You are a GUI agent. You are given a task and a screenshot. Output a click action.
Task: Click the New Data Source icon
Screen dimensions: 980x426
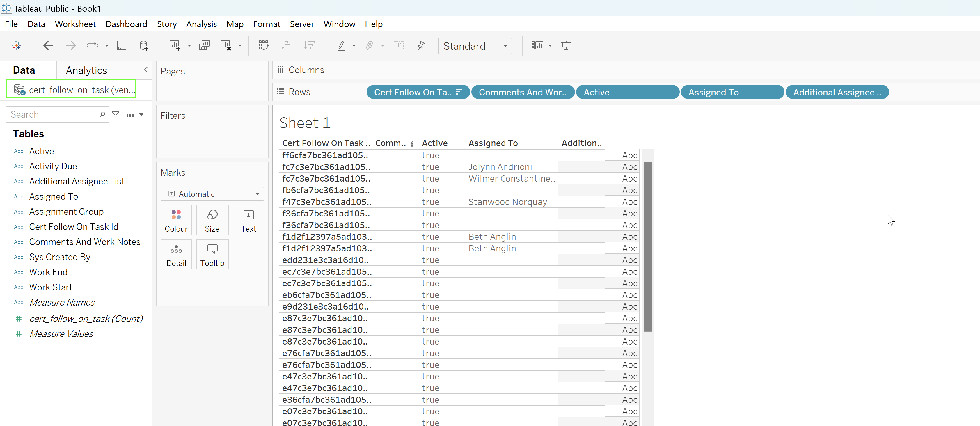(144, 46)
